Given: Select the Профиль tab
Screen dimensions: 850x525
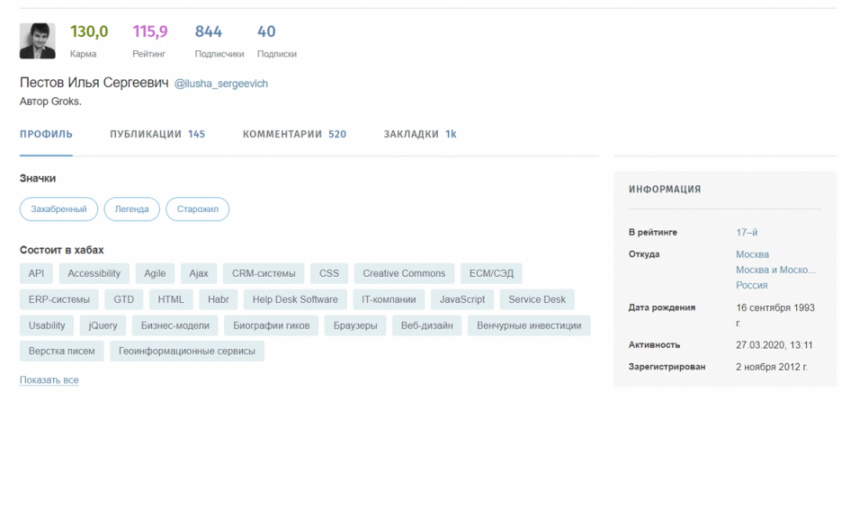Looking at the screenshot, I should pyautogui.click(x=46, y=134).
